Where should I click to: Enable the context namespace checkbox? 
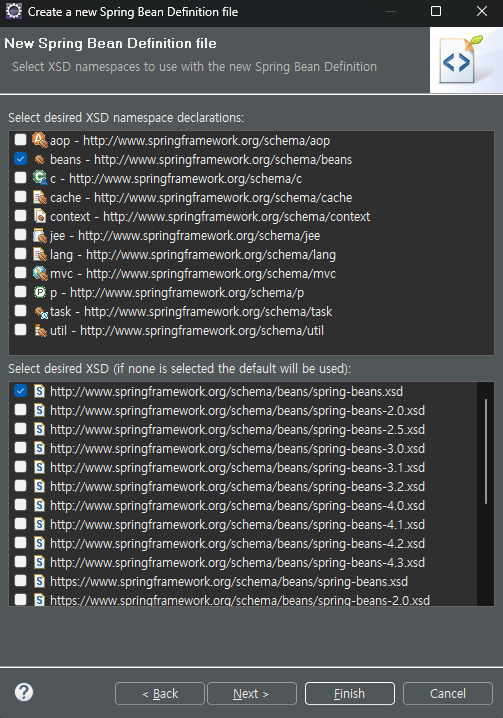click(20, 215)
